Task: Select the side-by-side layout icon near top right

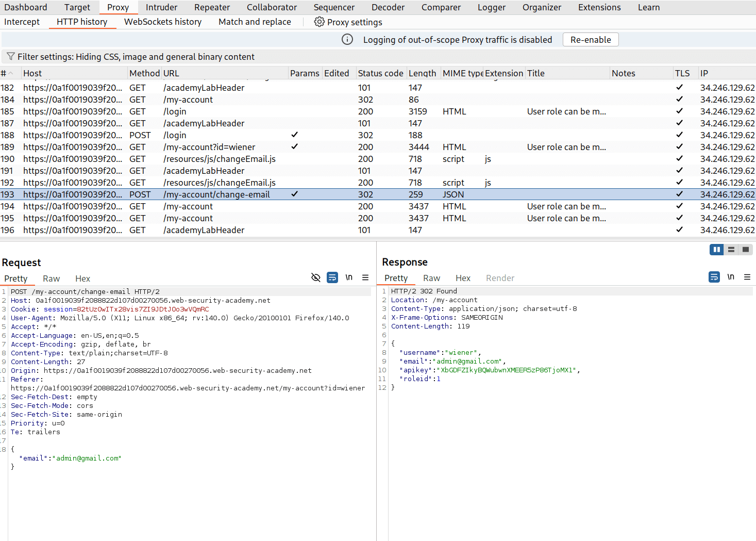Action: point(716,249)
